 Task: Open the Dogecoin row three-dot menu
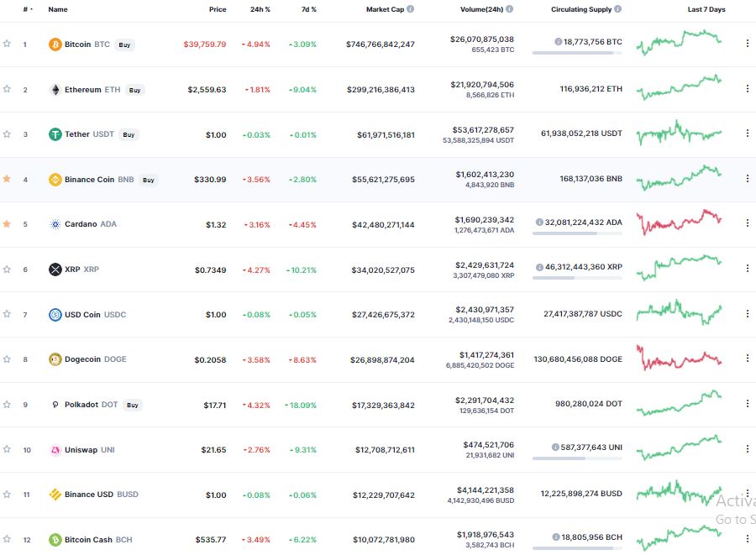pyautogui.click(x=748, y=359)
